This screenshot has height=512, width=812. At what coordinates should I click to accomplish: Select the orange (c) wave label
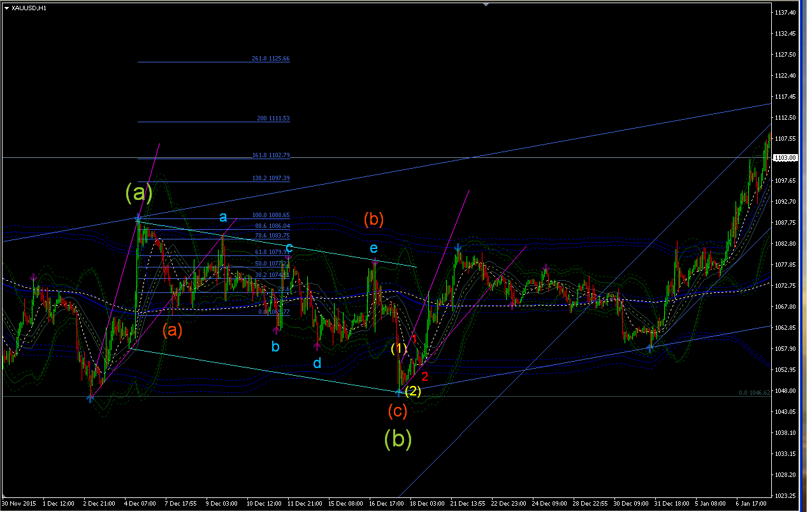pos(398,411)
